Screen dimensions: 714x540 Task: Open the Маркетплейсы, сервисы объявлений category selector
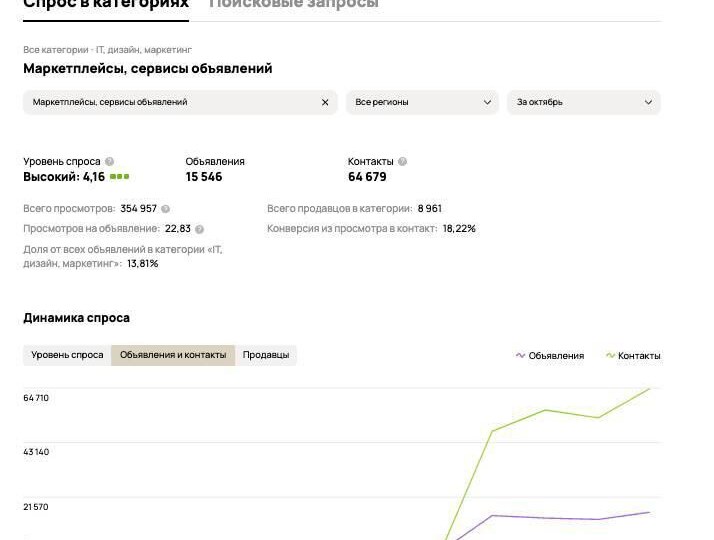tap(180, 102)
